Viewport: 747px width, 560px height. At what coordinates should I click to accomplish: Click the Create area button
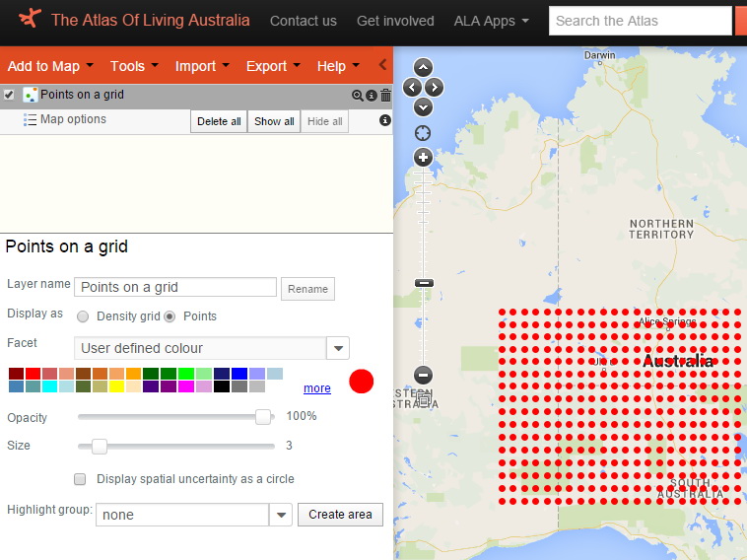tap(340, 515)
